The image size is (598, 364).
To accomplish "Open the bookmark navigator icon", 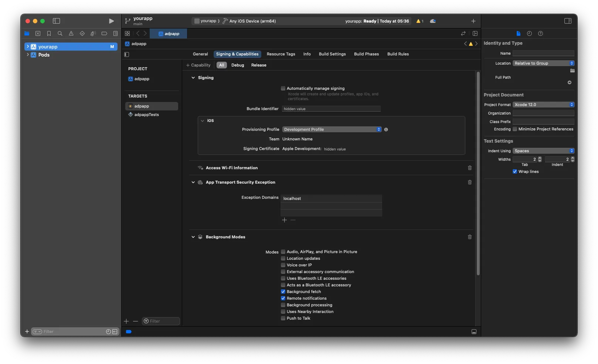I will tap(49, 34).
